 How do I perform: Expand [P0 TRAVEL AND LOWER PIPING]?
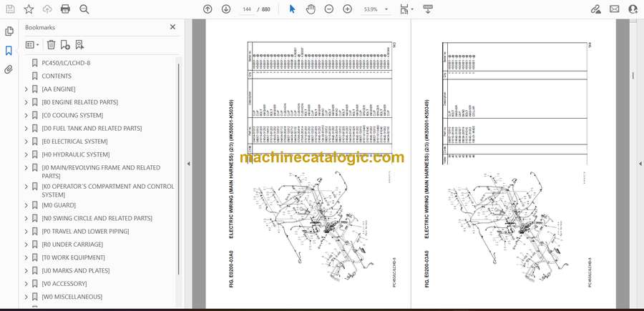pyautogui.click(x=26, y=232)
